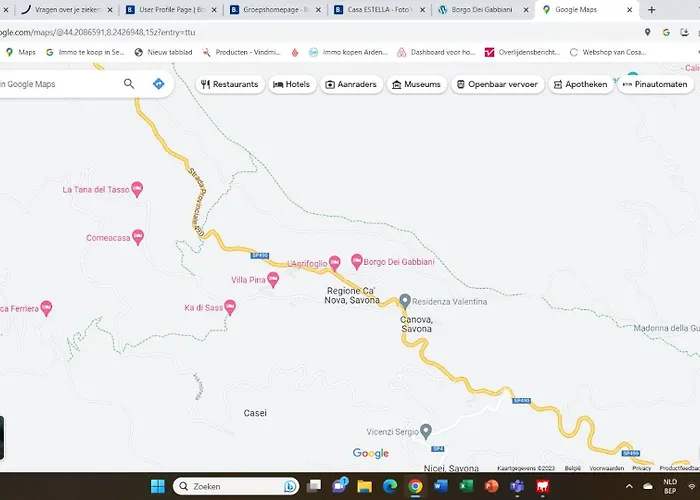This screenshot has height=500, width=700.
Task: Click the Casei place label
Action: click(x=255, y=413)
